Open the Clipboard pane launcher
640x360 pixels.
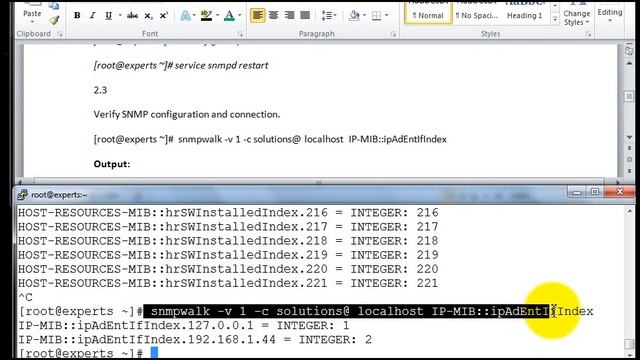click(x=60, y=34)
